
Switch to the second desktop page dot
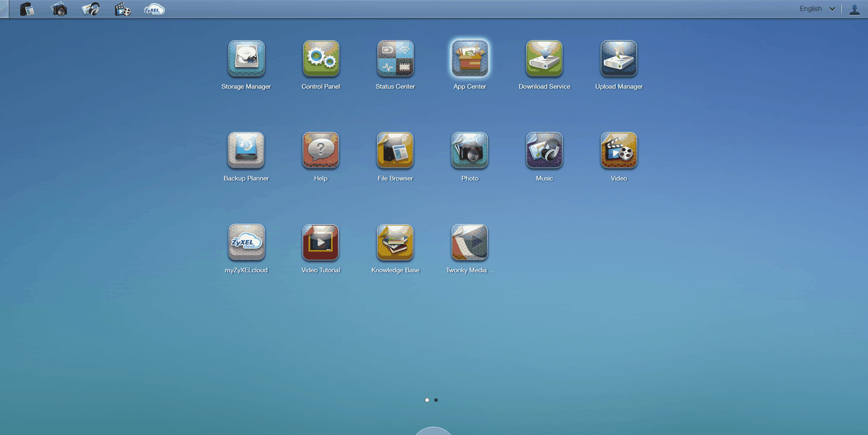point(436,400)
